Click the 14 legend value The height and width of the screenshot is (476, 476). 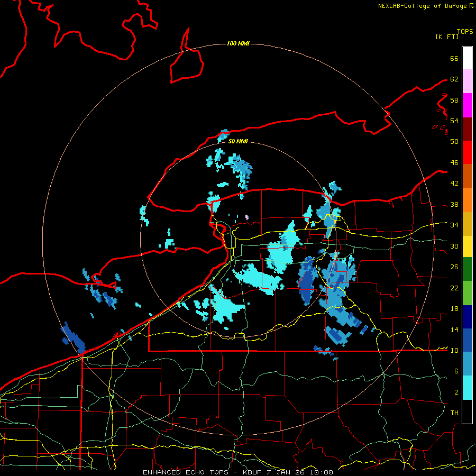[454, 329]
